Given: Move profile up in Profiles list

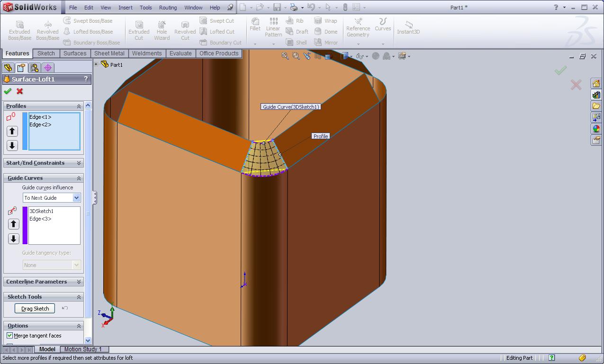Looking at the screenshot, I should point(12,131).
